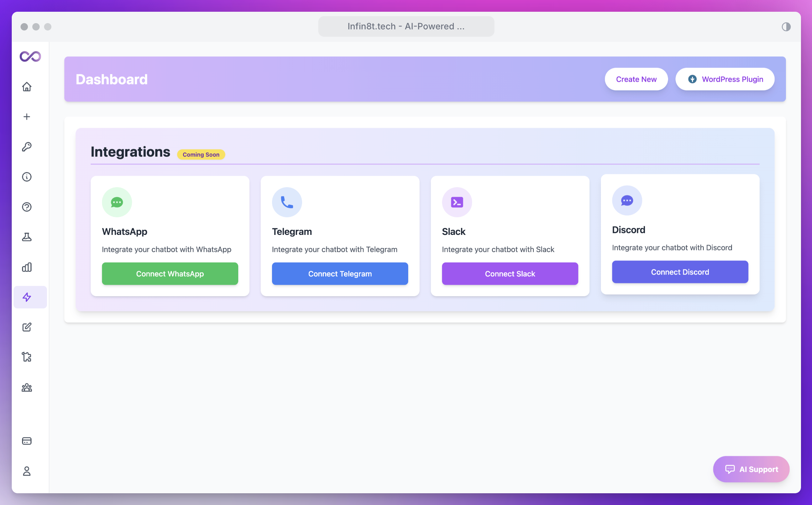The height and width of the screenshot is (505, 812).
Task: Click 'Integrate your chatbot with Discord' text
Action: (672, 248)
